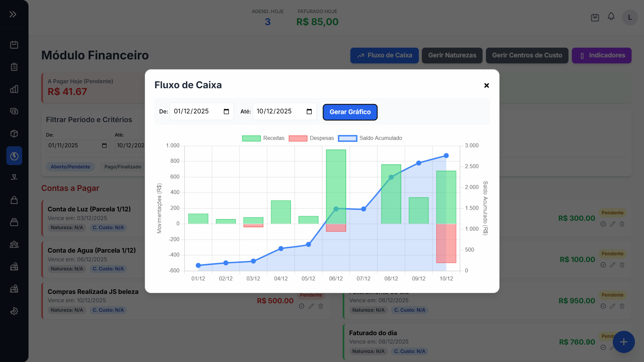Open the shopping bag icon in the sidebar
Image resolution: width=644 pixels, height=362 pixels.
pyautogui.click(x=14, y=200)
